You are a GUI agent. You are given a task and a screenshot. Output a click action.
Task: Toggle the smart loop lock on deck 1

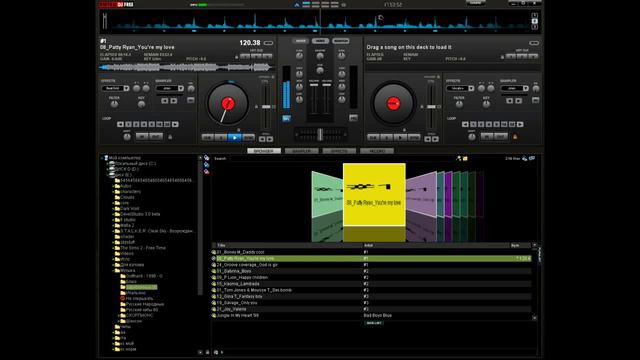(x=170, y=137)
